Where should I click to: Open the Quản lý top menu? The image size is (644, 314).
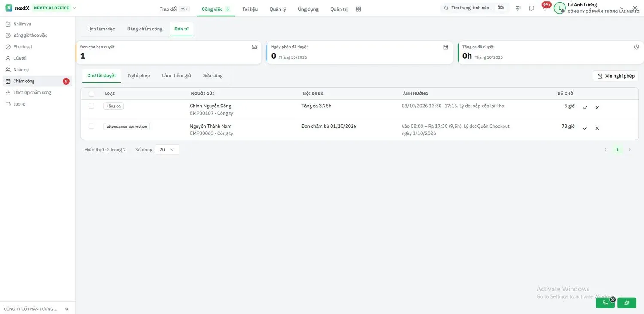[278, 9]
